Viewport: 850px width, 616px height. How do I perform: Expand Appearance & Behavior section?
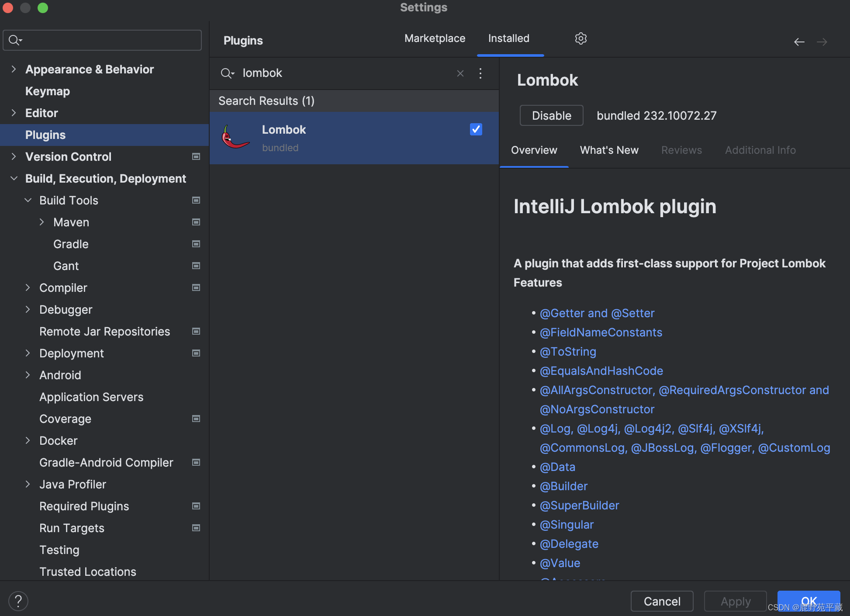pos(14,69)
